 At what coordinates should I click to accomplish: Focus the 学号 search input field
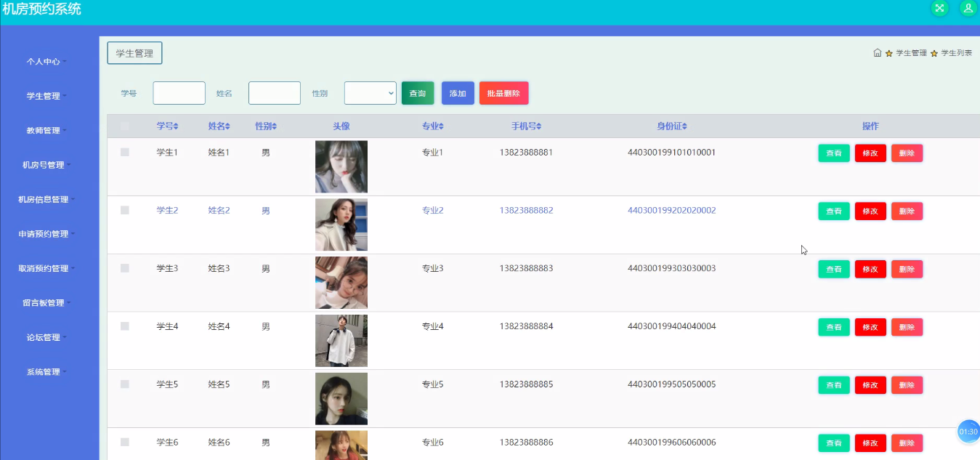click(179, 93)
